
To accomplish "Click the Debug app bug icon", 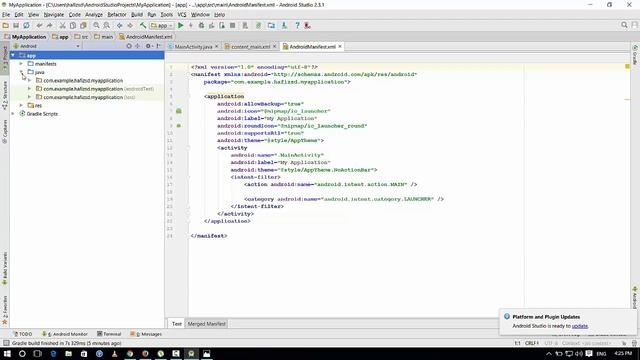I will [x=201, y=25].
